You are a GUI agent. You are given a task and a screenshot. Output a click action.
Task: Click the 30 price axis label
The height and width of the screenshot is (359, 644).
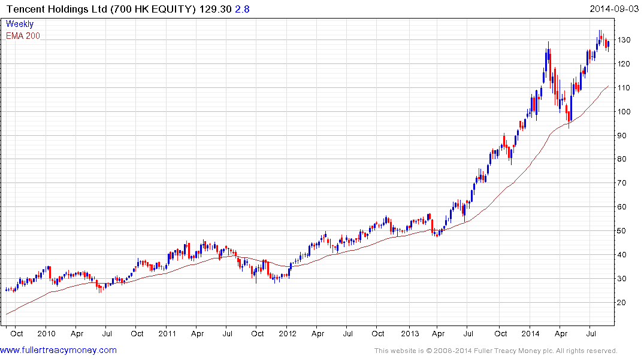pyautogui.click(x=622, y=279)
